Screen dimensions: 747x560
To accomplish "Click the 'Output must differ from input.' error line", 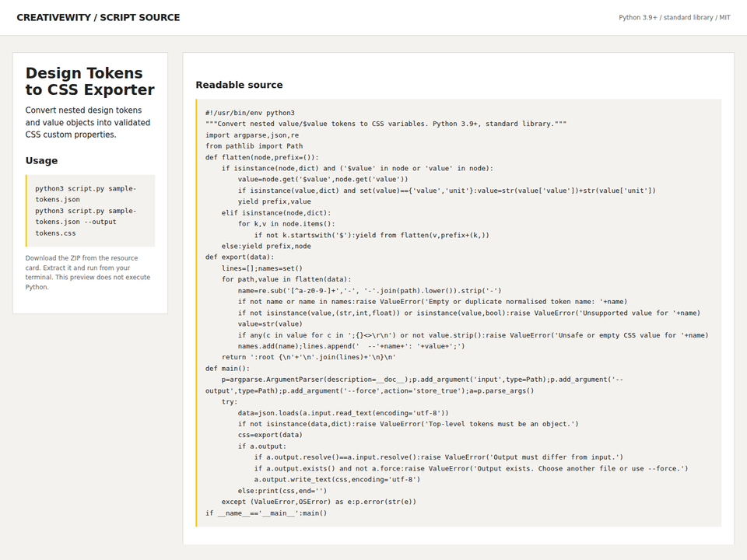I will pyautogui.click(x=439, y=457).
